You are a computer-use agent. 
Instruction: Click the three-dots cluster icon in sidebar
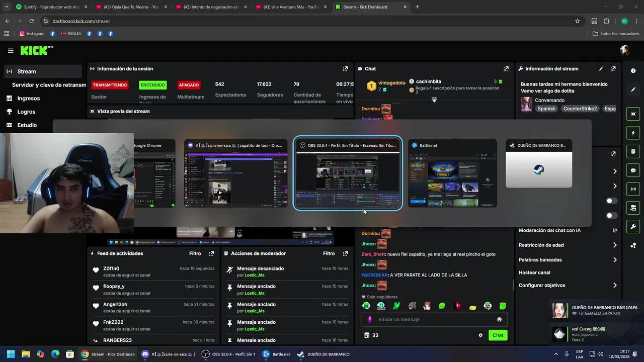633,245
